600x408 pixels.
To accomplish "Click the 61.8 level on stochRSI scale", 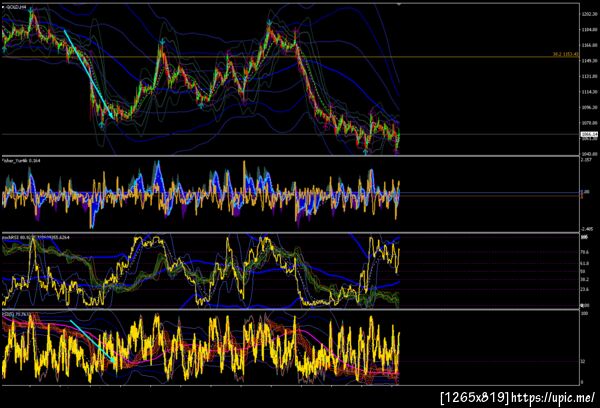I will [x=585, y=264].
